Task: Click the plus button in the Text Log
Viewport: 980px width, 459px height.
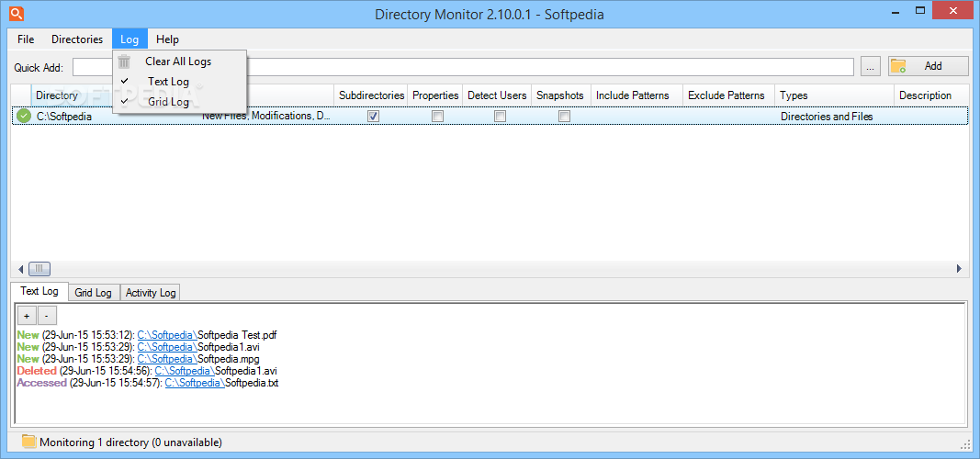Action: (27, 316)
